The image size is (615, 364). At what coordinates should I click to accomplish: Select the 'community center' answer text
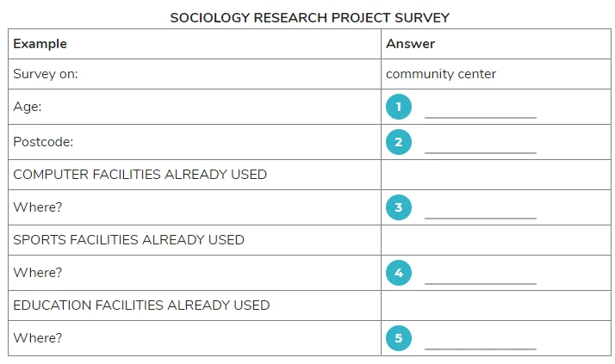(441, 74)
